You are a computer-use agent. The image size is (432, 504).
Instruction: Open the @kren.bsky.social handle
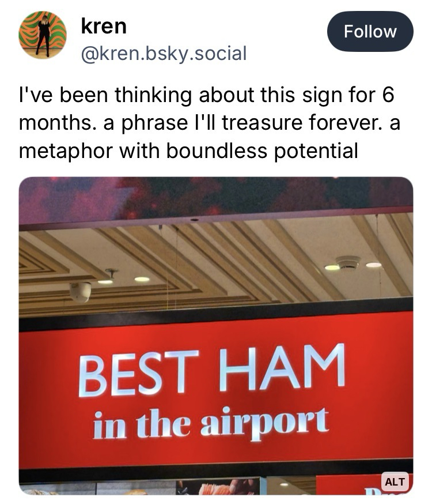(164, 54)
